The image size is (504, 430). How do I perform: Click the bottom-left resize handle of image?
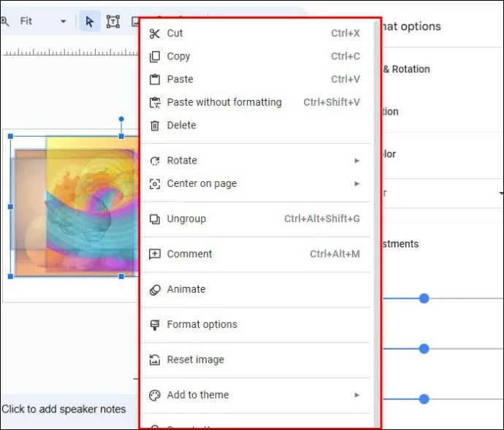coord(11,277)
